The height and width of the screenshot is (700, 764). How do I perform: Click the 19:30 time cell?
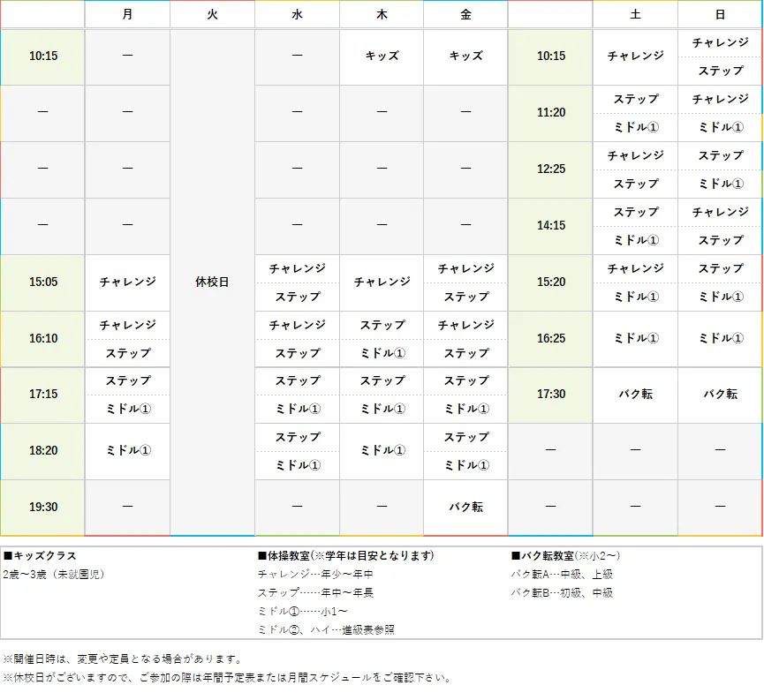pos(42,508)
